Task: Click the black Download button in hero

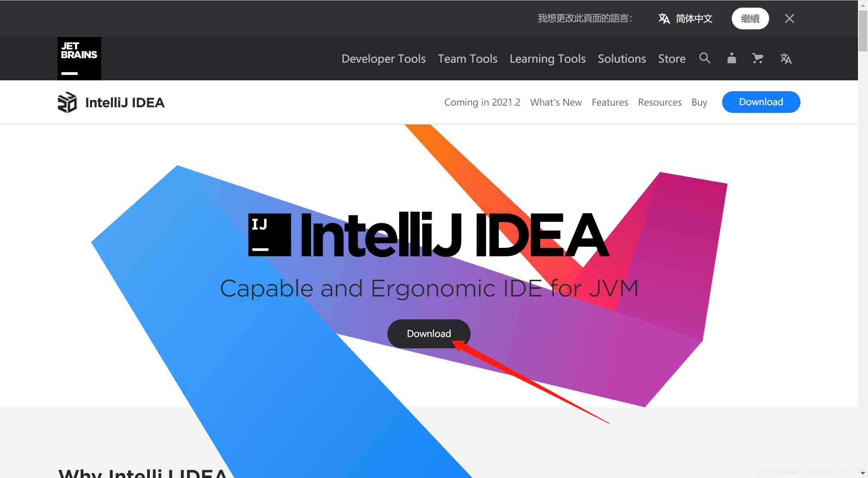Action: [x=429, y=334]
